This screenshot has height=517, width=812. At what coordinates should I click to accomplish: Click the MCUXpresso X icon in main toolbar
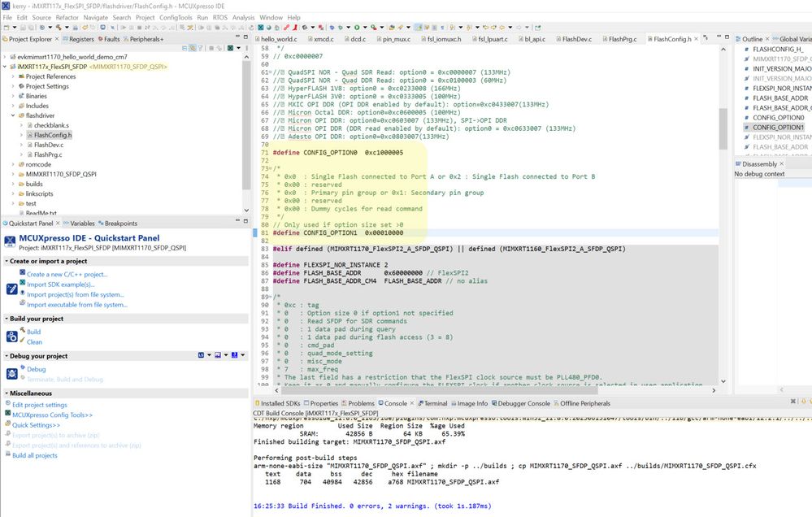coord(260,28)
